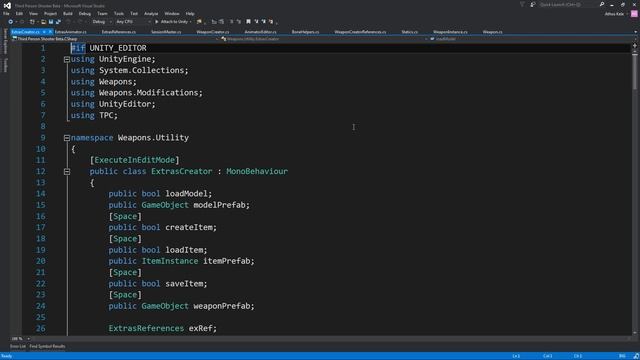The image size is (640, 360).
Task: Open the Debug configuration dropdown
Action: tap(101, 22)
